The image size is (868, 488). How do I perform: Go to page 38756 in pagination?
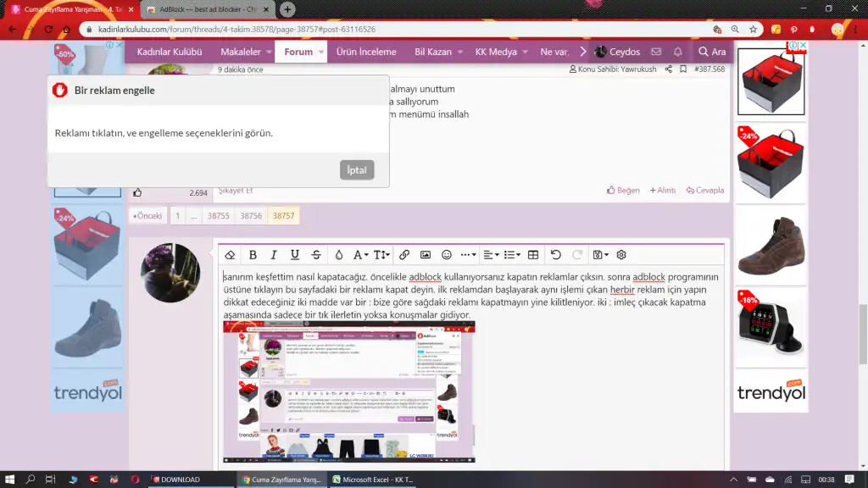(251, 216)
